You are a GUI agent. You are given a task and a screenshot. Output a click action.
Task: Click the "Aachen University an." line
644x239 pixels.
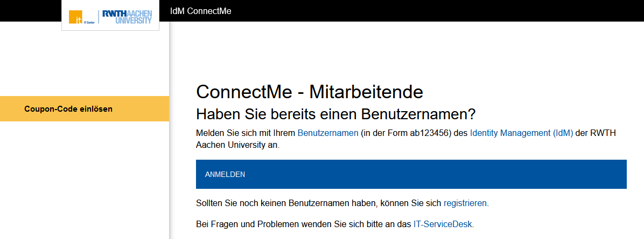237,145
